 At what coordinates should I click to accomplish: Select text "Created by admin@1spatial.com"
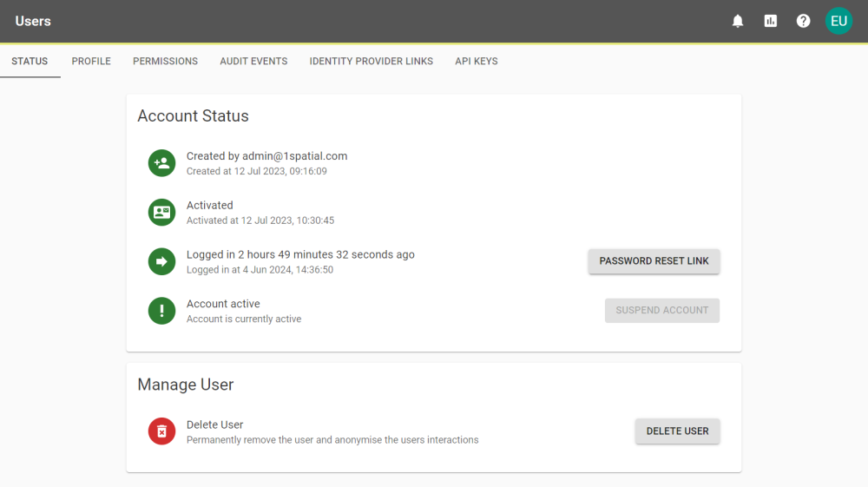point(266,156)
